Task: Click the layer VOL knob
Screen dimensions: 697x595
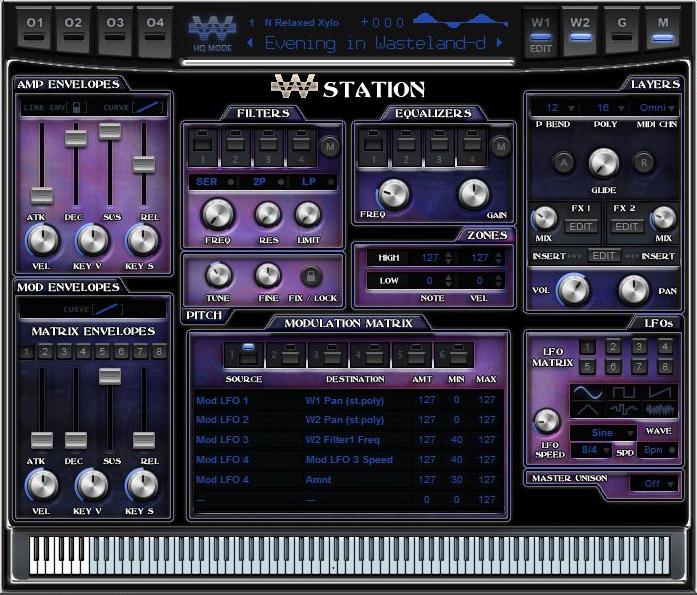Action: coord(573,290)
